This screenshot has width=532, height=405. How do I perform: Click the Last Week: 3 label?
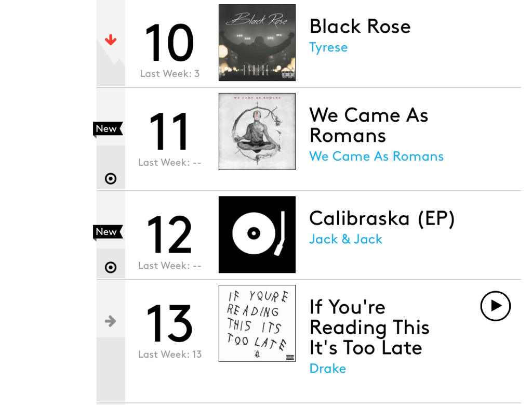170,74
